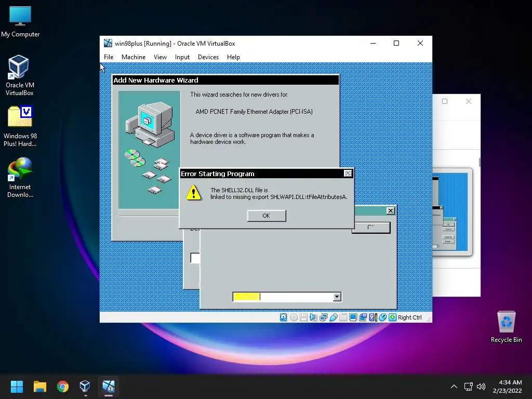Viewport: 532px width, 399px height.
Task: Show hidden system tray icons
Action: click(454, 387)
